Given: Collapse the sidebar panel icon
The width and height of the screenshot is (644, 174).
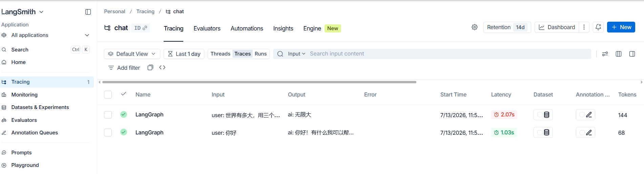Looking at the screenshot, I should tap(88, 12).
